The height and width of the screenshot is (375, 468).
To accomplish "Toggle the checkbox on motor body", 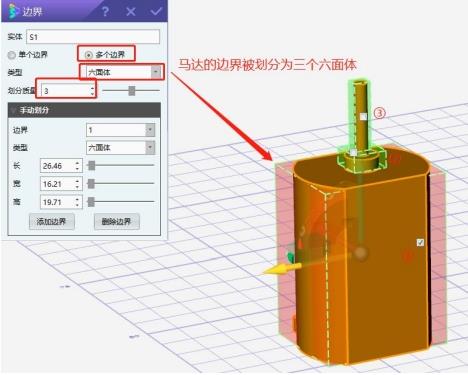I will click(x=420, y=242).
